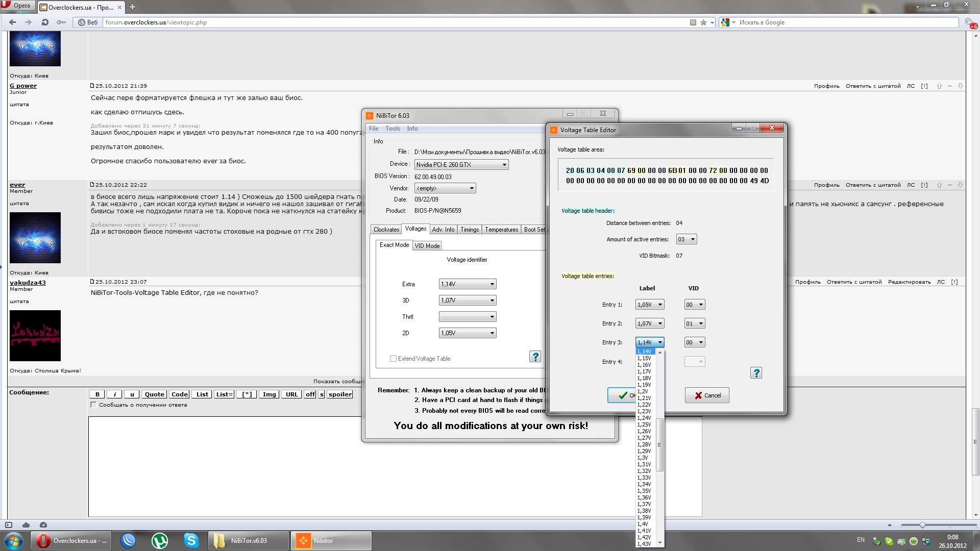Click the Opera menu button

tap(17, 6)
